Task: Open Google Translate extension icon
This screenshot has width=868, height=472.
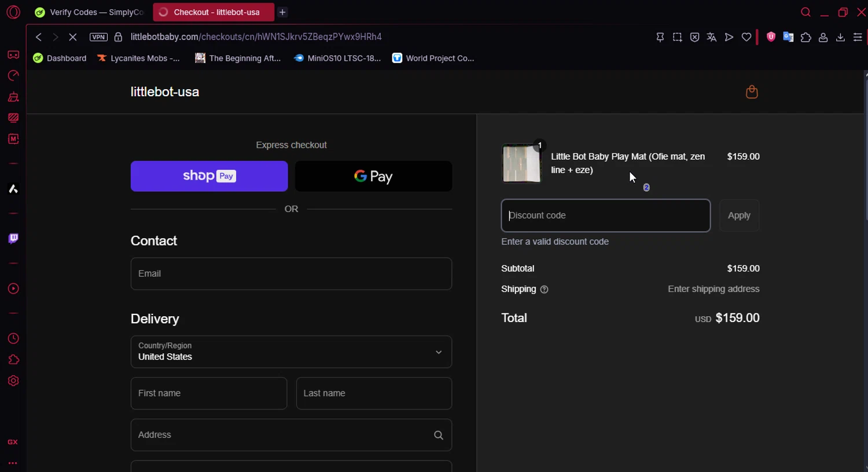Action: pos(788,37)
